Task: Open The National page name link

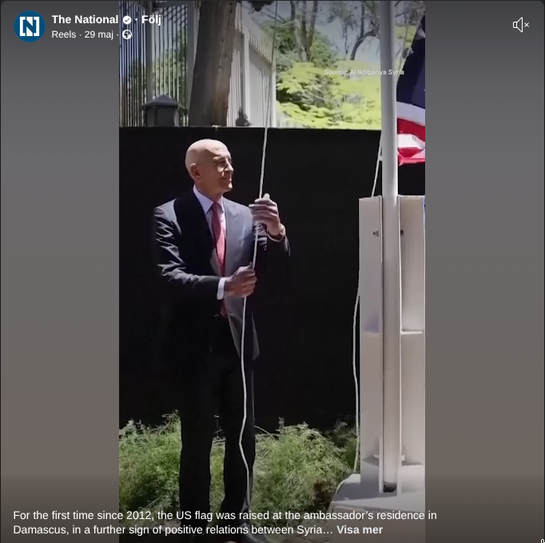Action: 85,20
